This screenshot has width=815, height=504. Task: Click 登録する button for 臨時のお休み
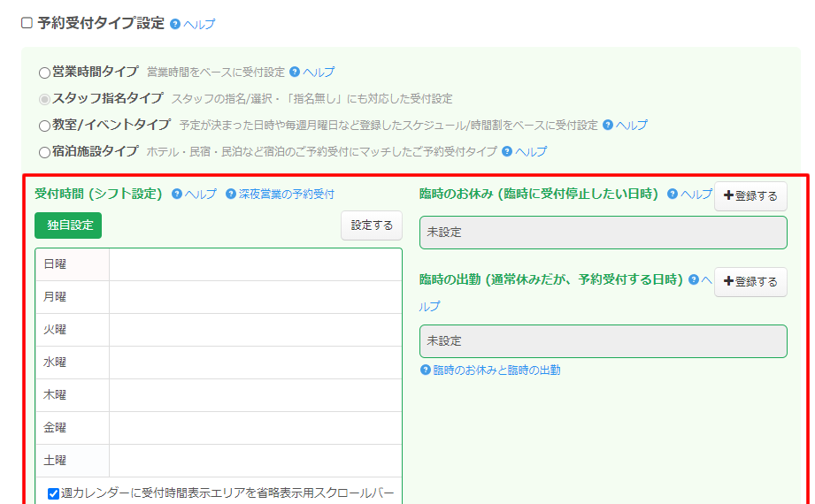(750, 195)
